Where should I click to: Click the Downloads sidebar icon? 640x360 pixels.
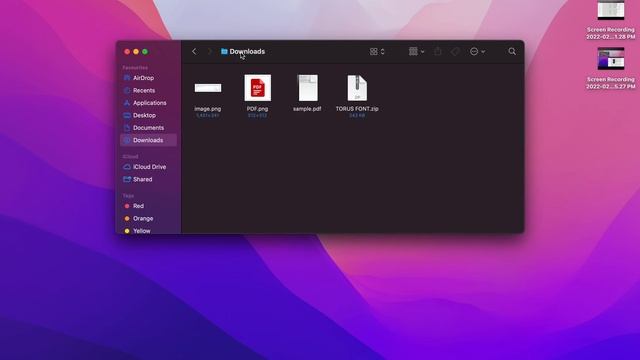pyautogui.click(x=127, y=140)
